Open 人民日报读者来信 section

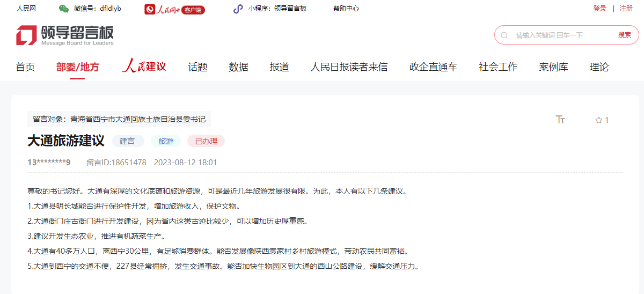pyautogui.click(x=349, y=67)
